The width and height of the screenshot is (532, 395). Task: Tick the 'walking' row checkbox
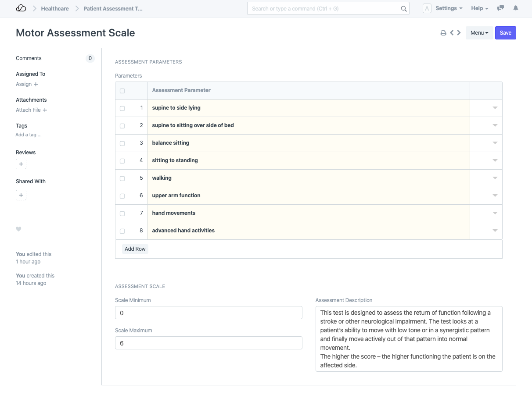coord(122,178)
